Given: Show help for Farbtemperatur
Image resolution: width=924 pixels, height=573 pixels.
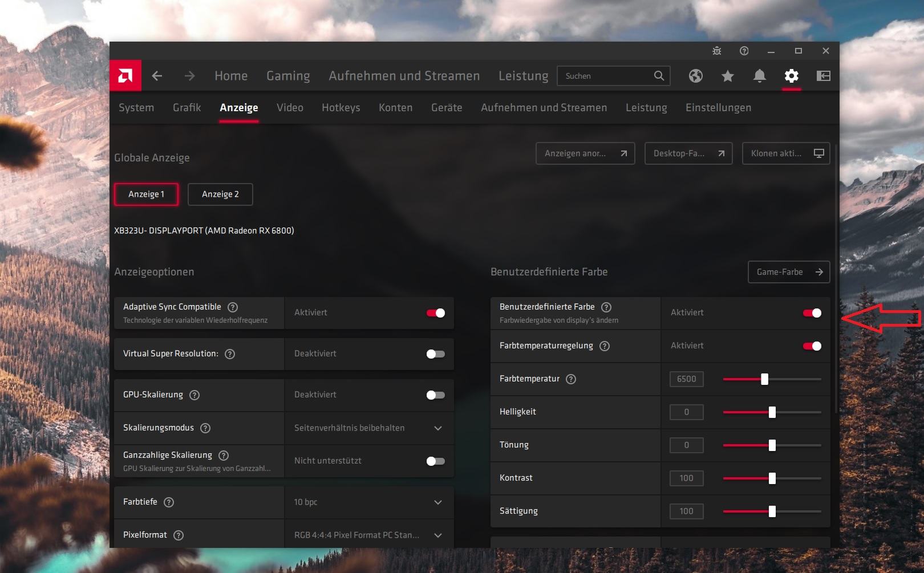Looking at the screenshot, I should [571, 379].
